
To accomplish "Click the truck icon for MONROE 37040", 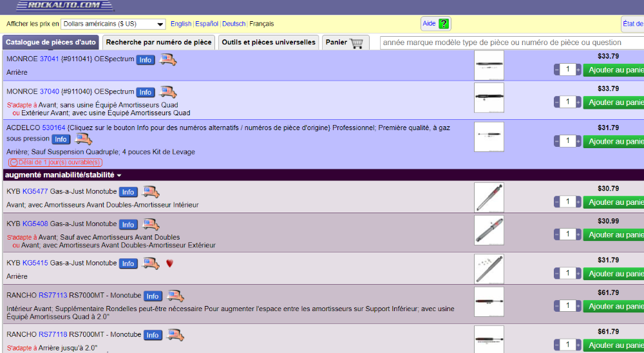I will (168, 92).
